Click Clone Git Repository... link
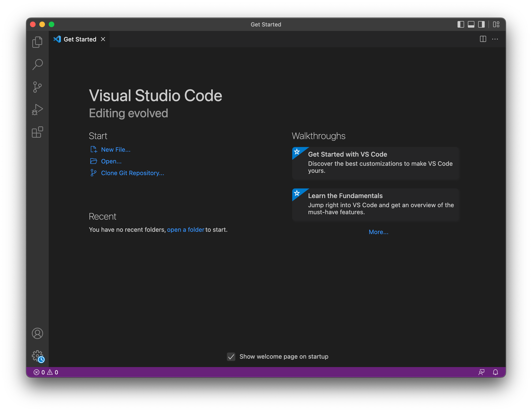Screen dimensions: 532x412 click(132, 173)
